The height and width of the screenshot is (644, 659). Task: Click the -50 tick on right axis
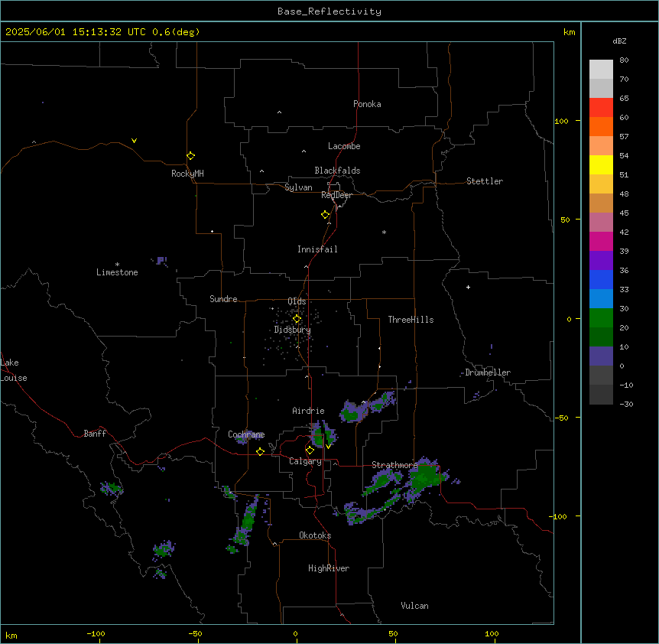click(x=561, y=418)
